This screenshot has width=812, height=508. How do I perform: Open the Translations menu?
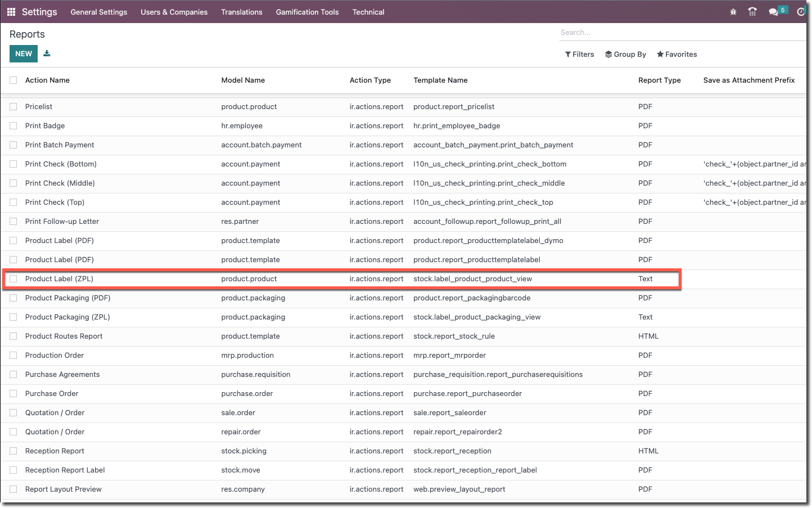point(242,12)
